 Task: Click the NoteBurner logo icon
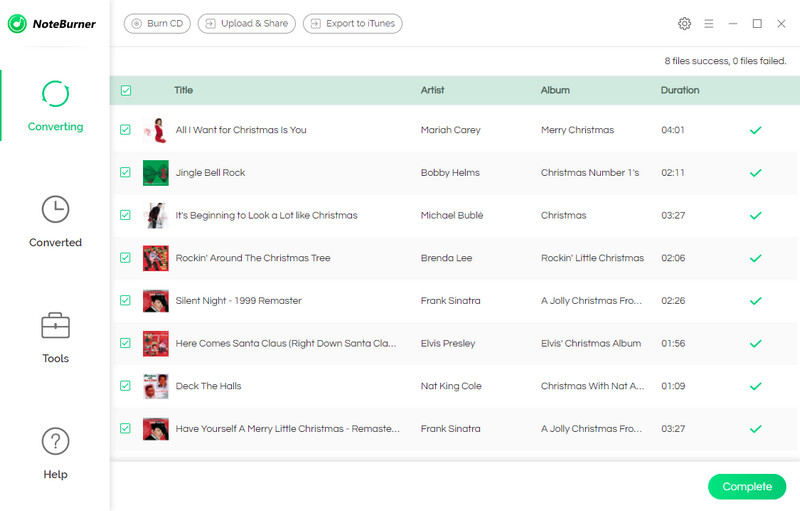pos(17,23)
